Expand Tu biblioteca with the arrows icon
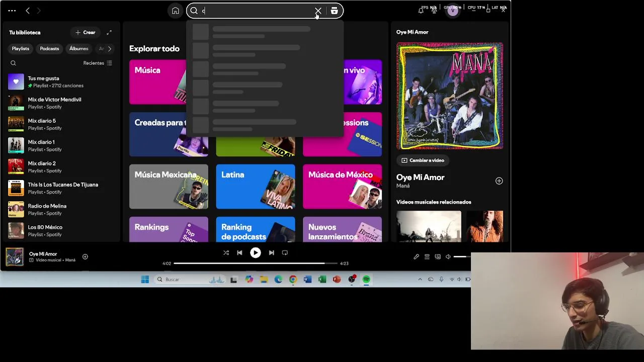 (109, 32)
